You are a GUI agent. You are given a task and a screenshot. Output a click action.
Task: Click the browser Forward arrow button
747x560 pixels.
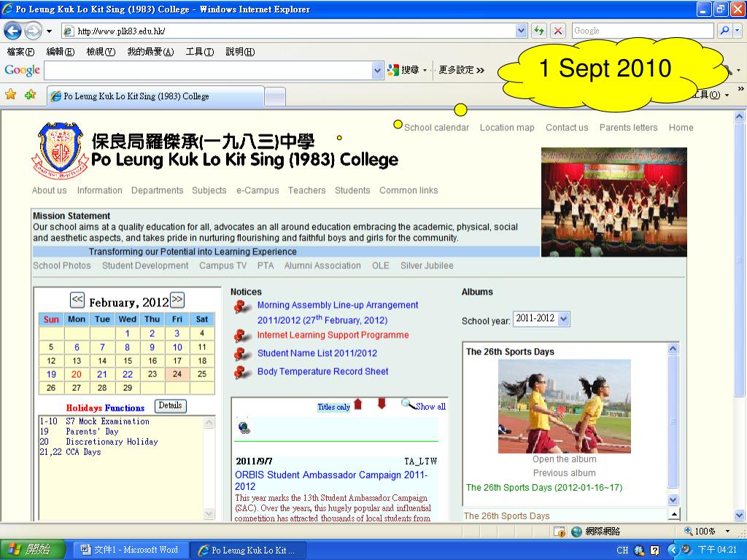(33, 31)
